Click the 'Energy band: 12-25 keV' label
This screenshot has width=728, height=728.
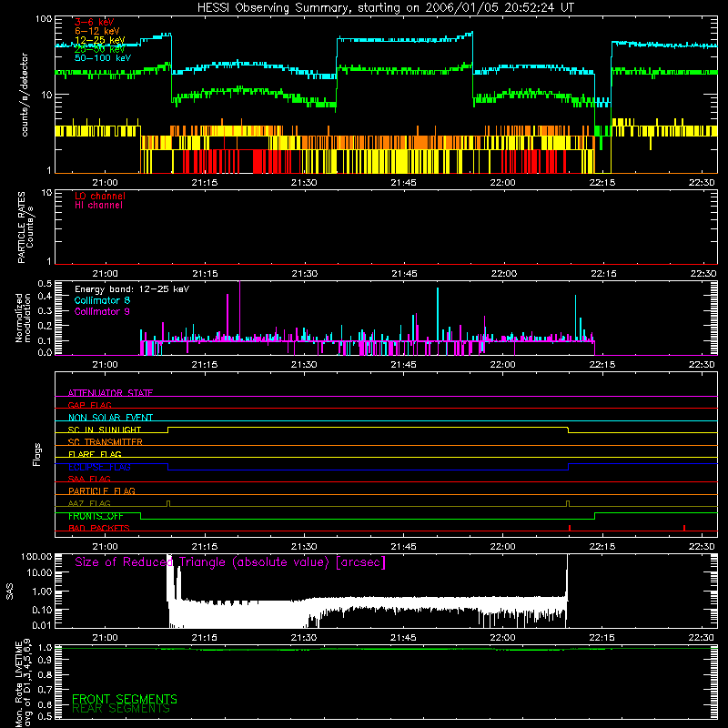tap(132, 289)
